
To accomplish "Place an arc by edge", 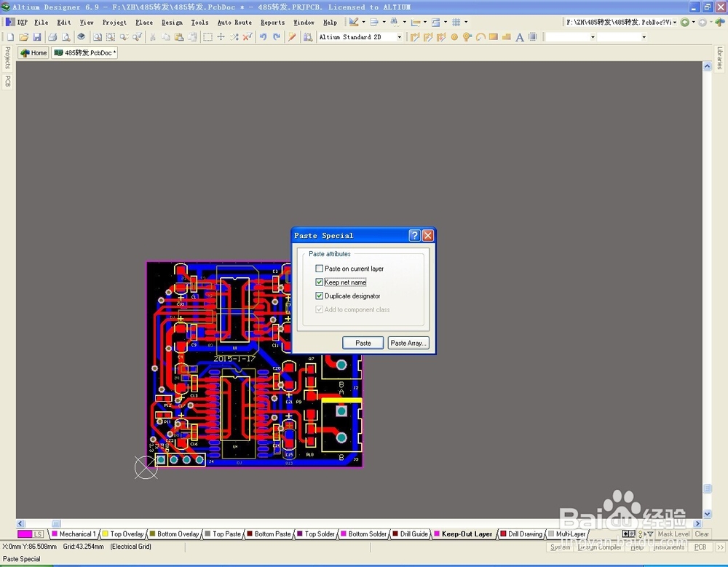I will click(x=480, y=36).
